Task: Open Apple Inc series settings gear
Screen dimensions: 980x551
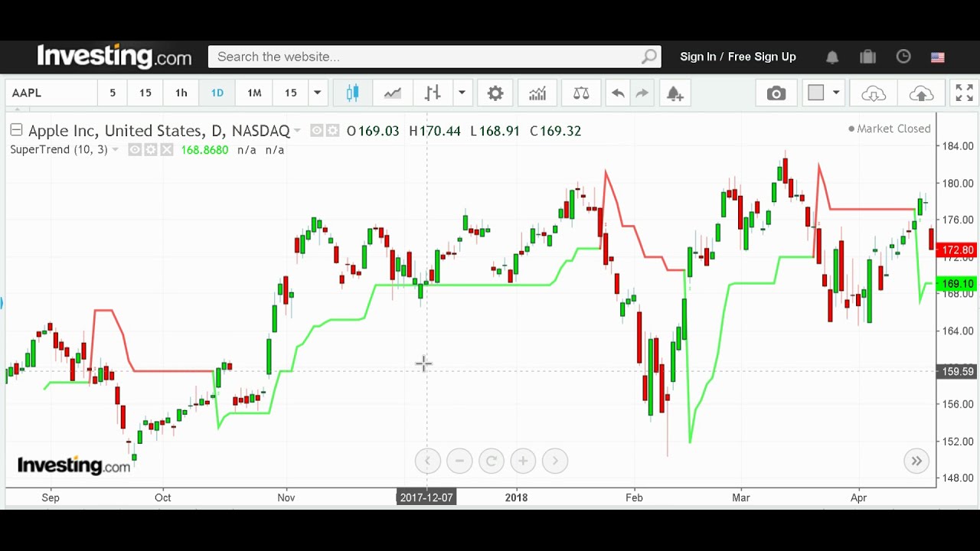Action: tap(332, 131)
